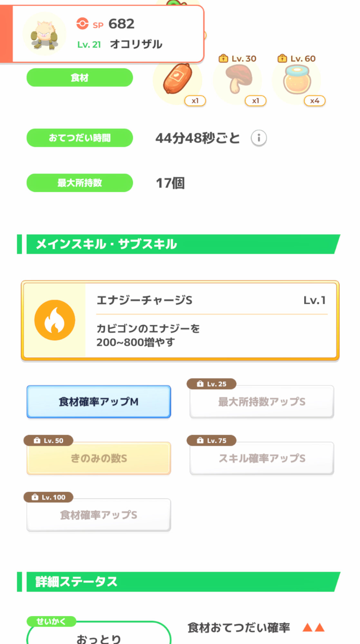
Task: Tap the red up arrows beside 食材おてつだい確率
Action: 313,627
